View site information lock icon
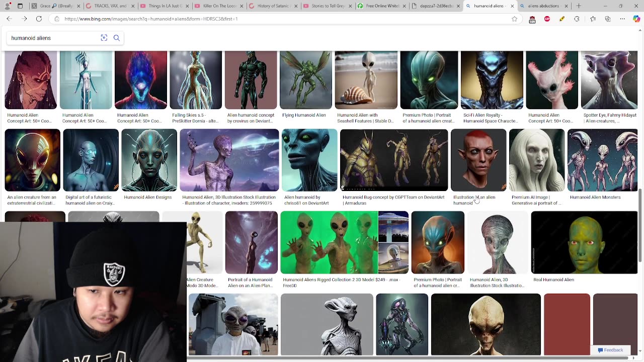644x362 pixels. pyautogui.click(x=57, y=19)
